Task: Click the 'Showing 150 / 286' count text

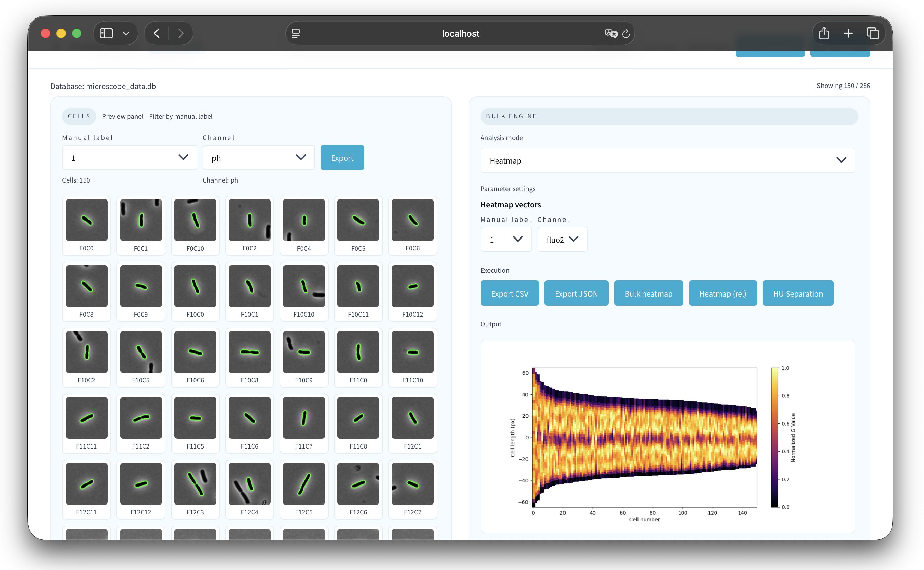Action: point(843,85)
